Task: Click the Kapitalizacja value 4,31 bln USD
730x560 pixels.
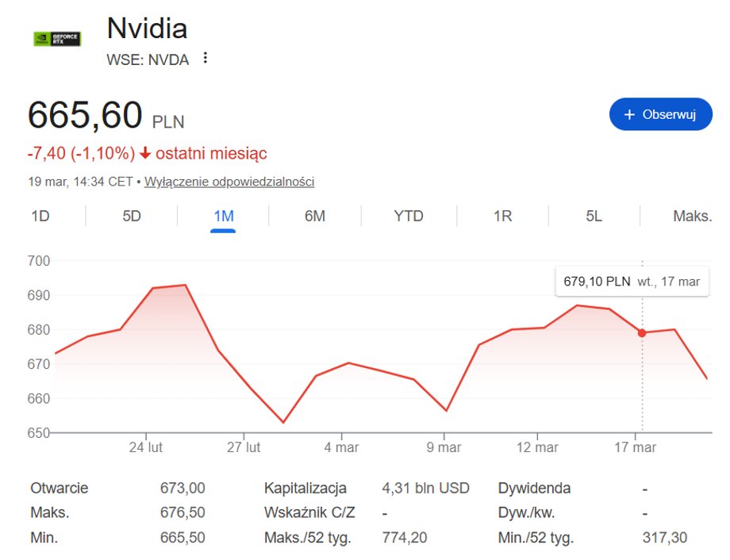Action: tap(424, 488)
